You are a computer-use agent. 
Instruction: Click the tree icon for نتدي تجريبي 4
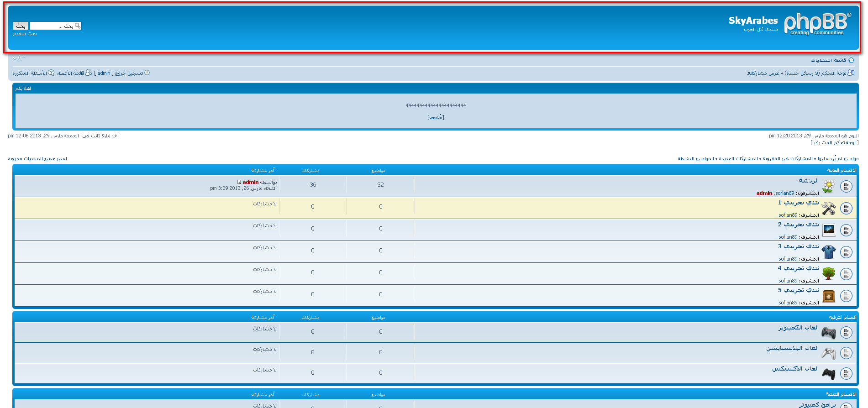pyautogui.click(x=828, y=274)
